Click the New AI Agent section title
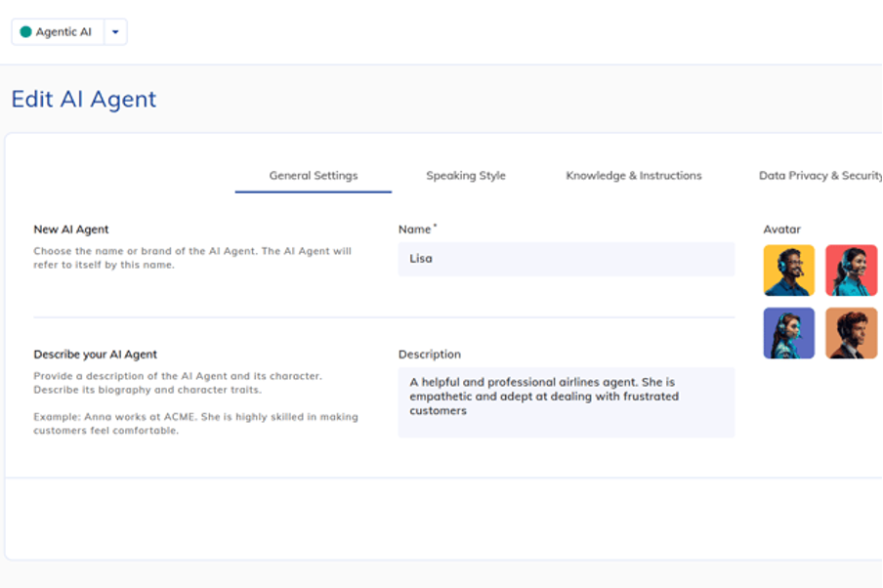Viewport: 883px width, 588px height. click(x=71, y=230)
